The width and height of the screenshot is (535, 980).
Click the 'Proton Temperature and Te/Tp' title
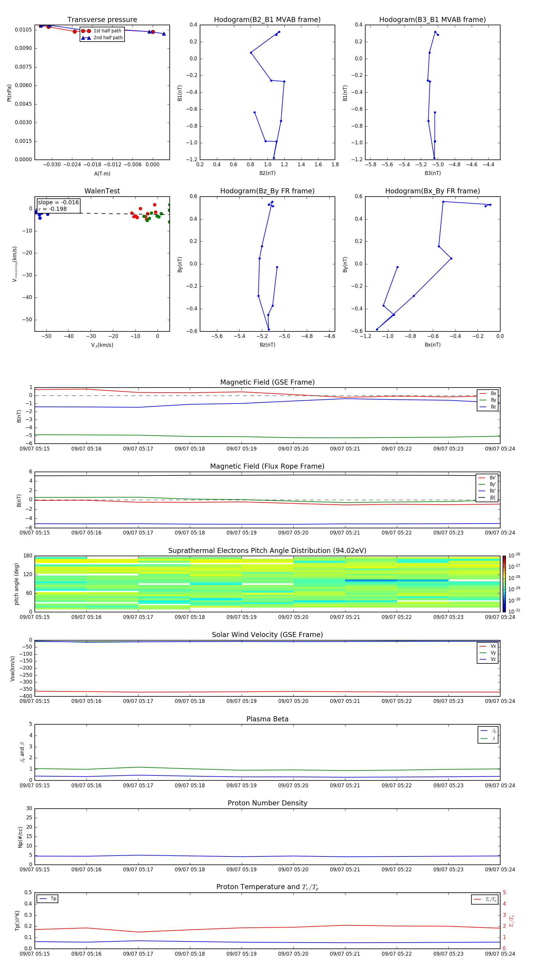click(267, 887)
